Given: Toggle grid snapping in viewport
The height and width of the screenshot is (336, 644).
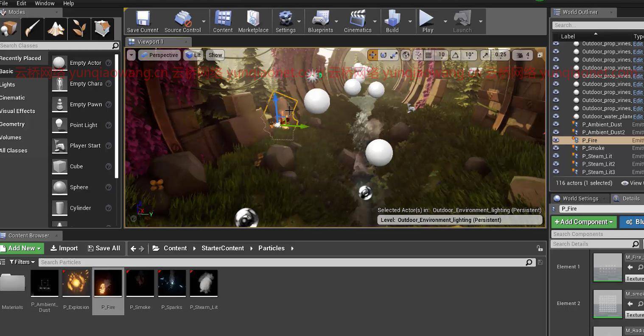Looking at the screenshot, I should pos(428,55).
